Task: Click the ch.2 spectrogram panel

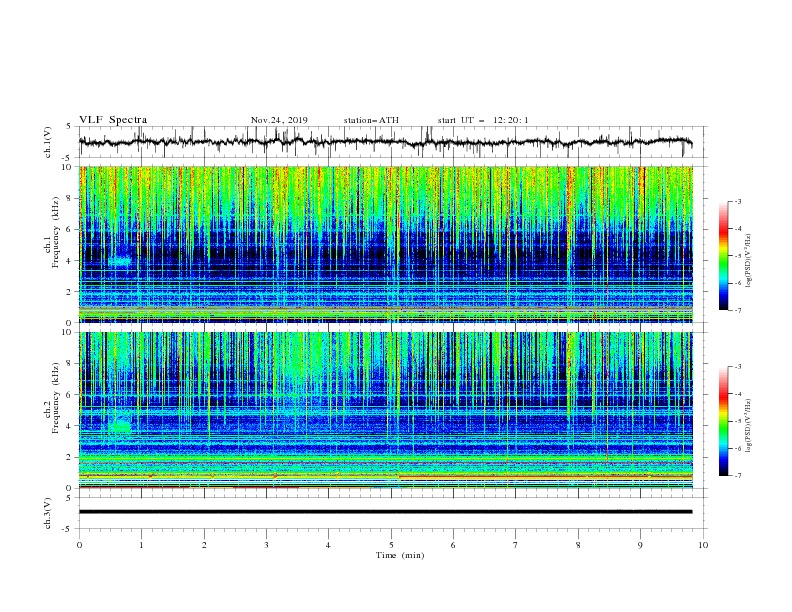Action: coord(386,410)
